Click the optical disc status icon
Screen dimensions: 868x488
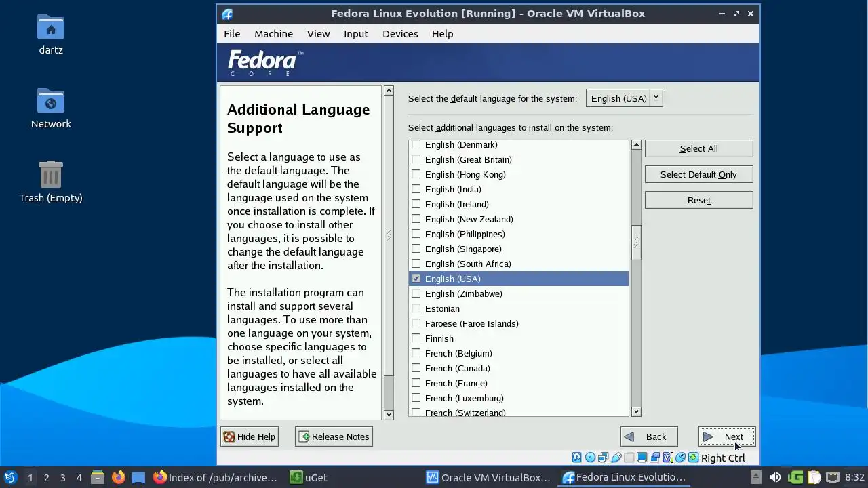(x=590, y=457)
